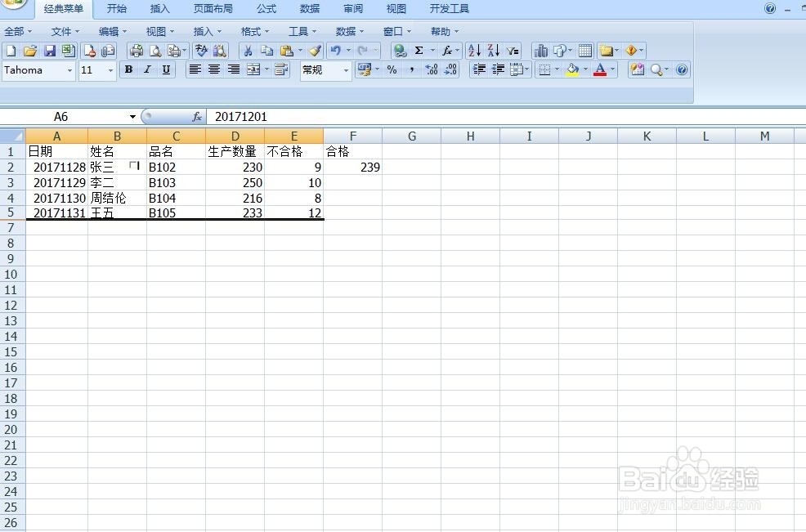Increase decimal places
Screen dimensions: 806x532
pos(432,69)
